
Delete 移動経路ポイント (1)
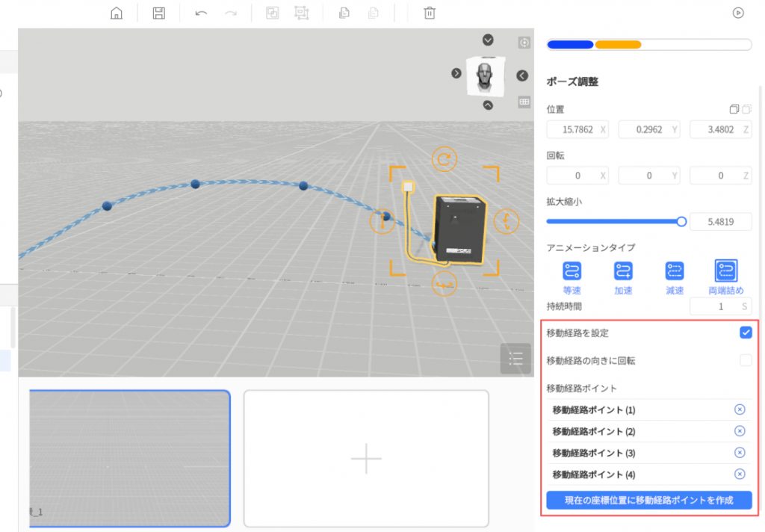pos(740,409)
